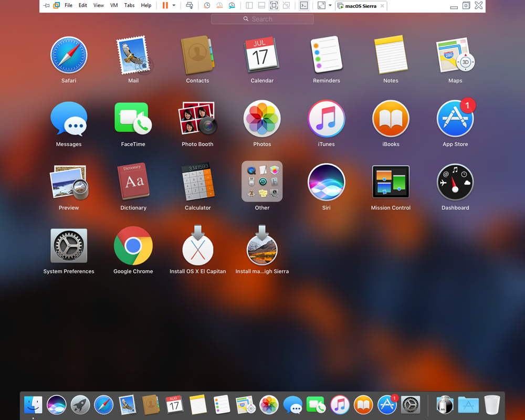Click the Finder icon in the Dock
The image size is (525, 420).
click(33, 405)
